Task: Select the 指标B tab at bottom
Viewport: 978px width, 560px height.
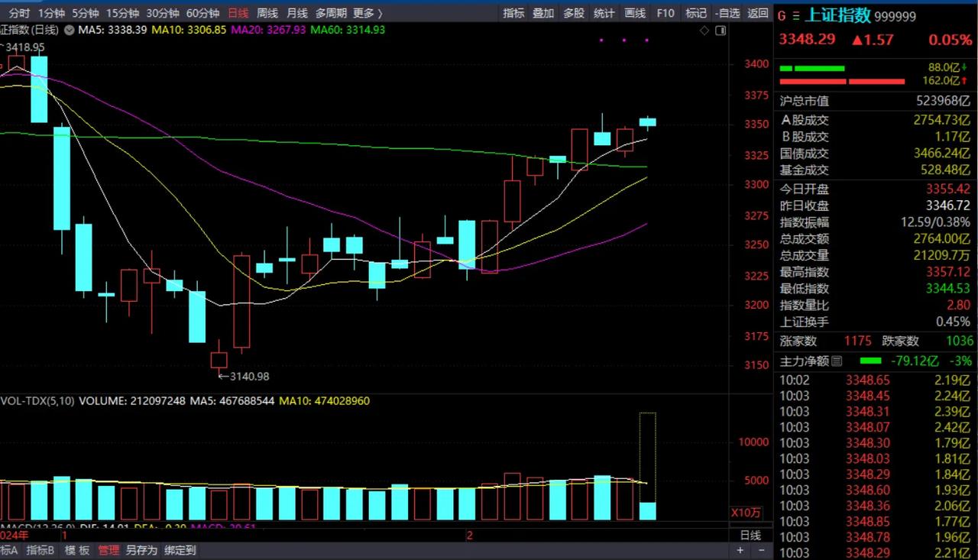Action: [41, 550]
